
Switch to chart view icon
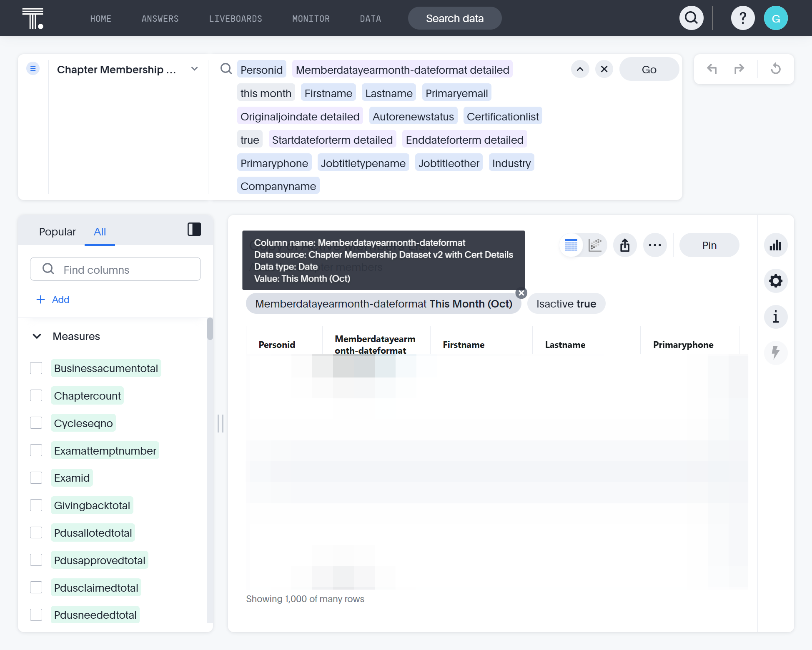(595, 245)
